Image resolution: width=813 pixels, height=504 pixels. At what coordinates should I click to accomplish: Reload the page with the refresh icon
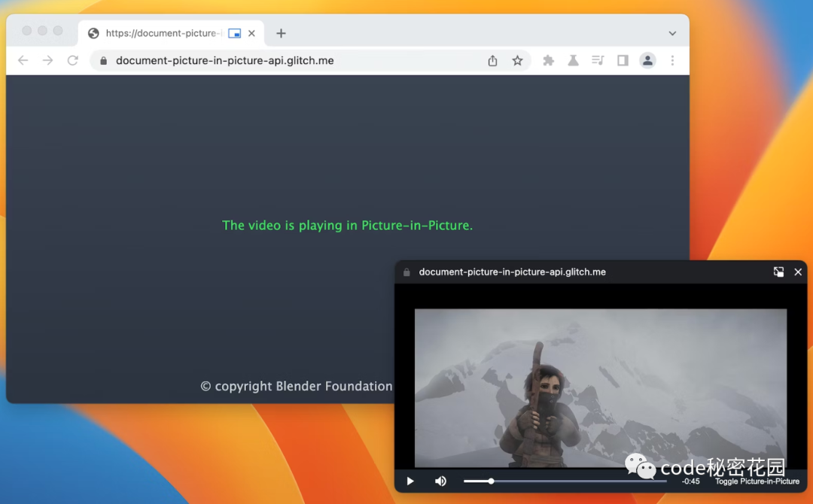[x=72, y=61]
